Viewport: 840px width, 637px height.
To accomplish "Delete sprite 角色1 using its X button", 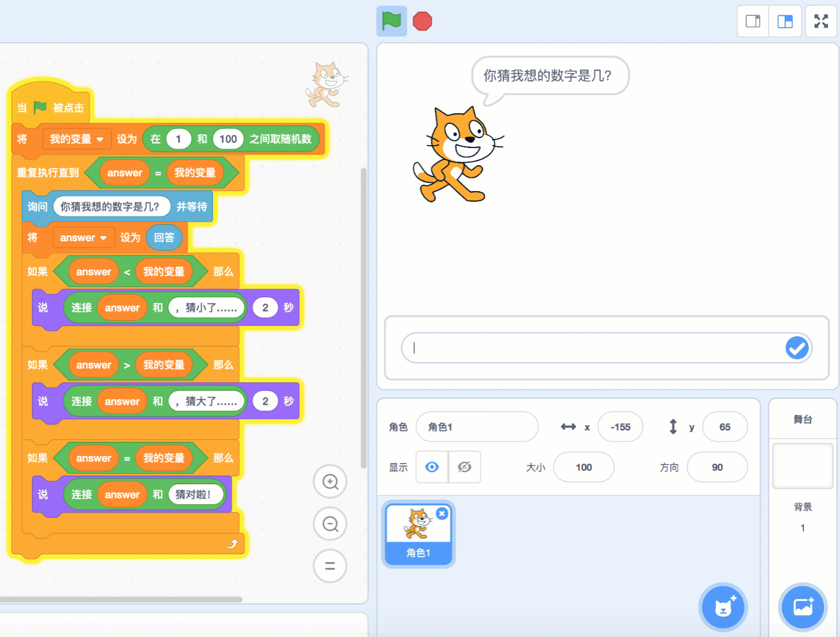I will tap(442, 514).
